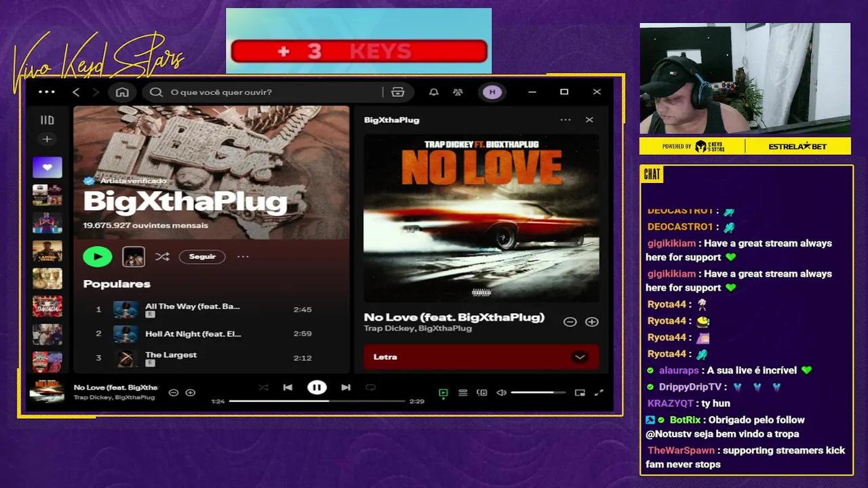Open the friends activity icon

pos(458,92)
